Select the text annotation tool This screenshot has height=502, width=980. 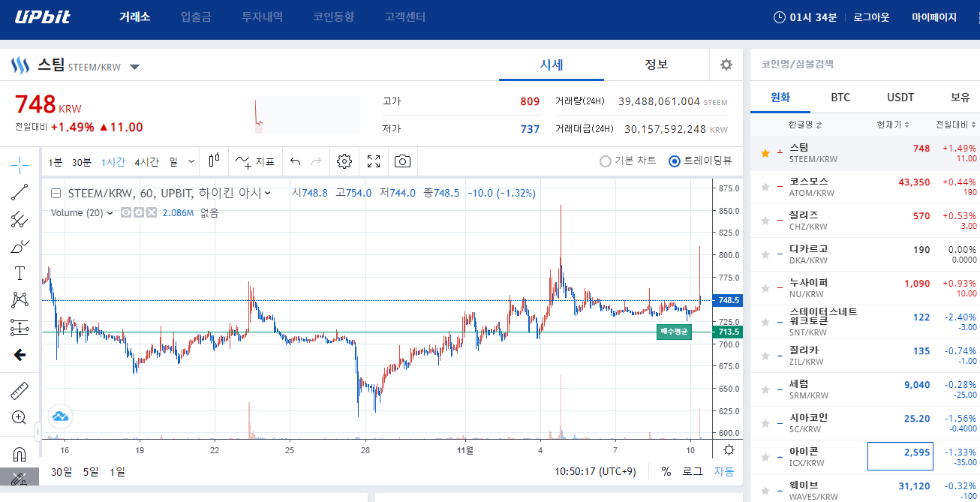click(20, 273)
